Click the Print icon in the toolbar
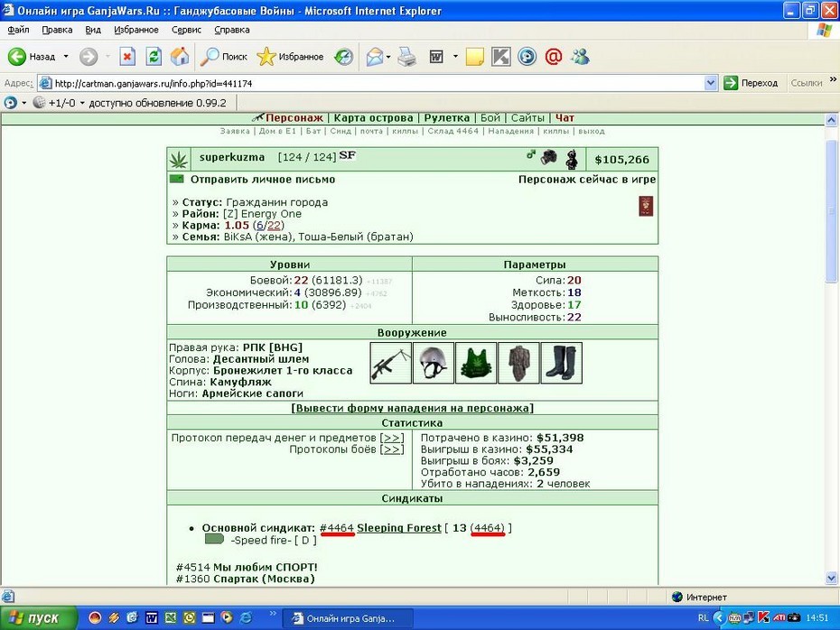 [x=407, y=56]
